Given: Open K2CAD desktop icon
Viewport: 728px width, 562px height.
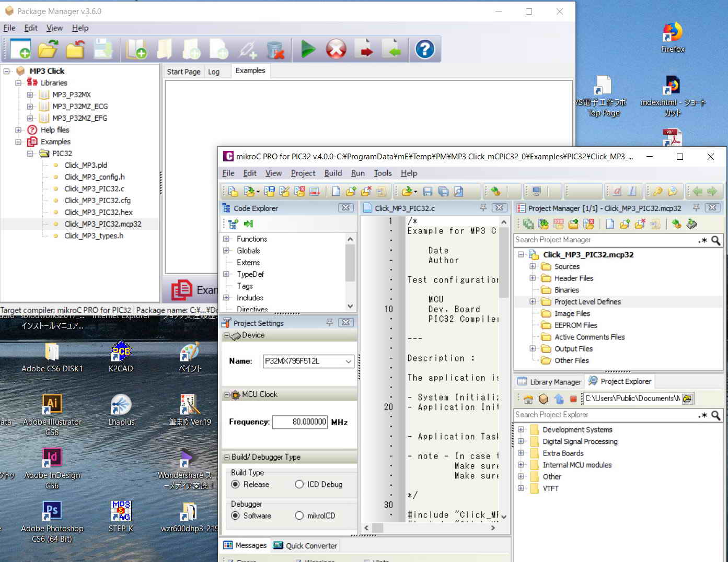Looking at the screenshot, I should (x=121, y=356).
